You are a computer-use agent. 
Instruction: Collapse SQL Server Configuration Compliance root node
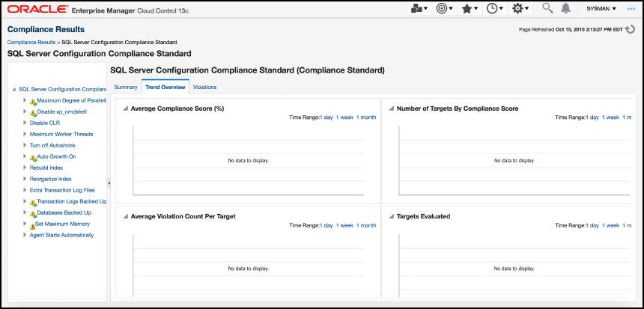[x=14, y=90]
